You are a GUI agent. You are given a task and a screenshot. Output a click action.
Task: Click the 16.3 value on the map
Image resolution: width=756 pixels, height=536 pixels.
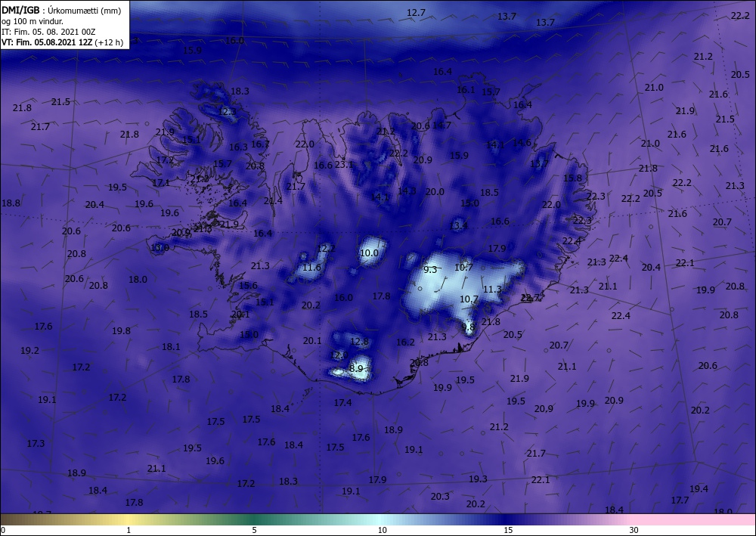click(x=238, y=147)
